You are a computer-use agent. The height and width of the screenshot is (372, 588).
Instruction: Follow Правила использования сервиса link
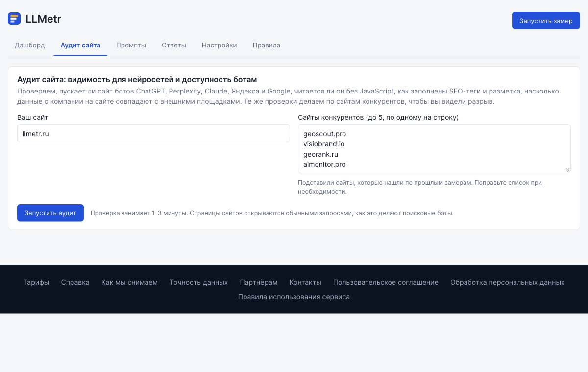294,297
